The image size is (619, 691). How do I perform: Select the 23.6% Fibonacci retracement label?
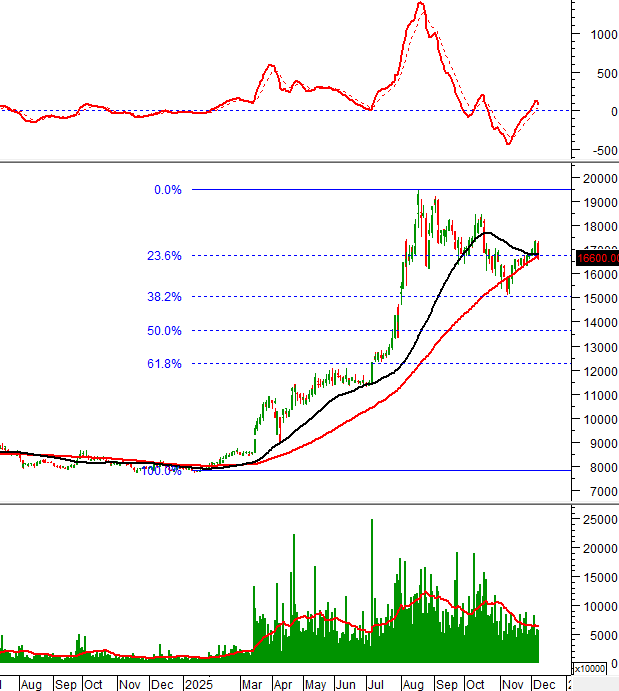164,256
